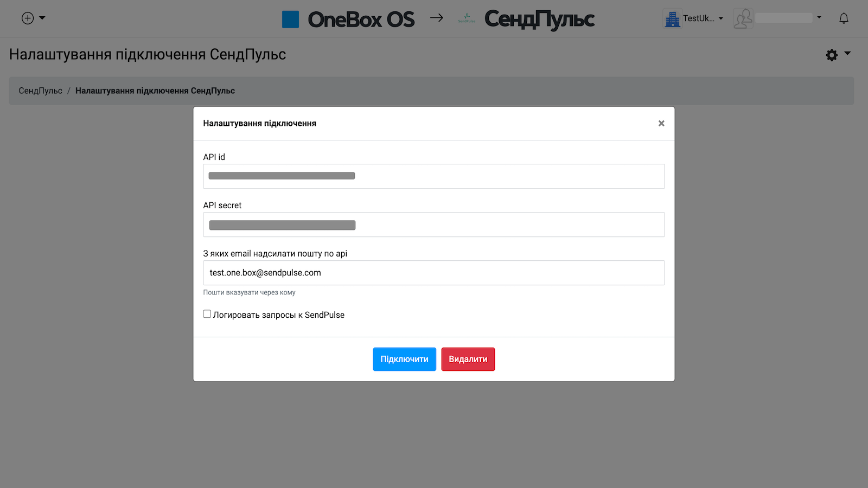Click the blue building company icon next to TestUk
Image resolution: width=868 pixels, height=488 pixels.
click(673, 18)
